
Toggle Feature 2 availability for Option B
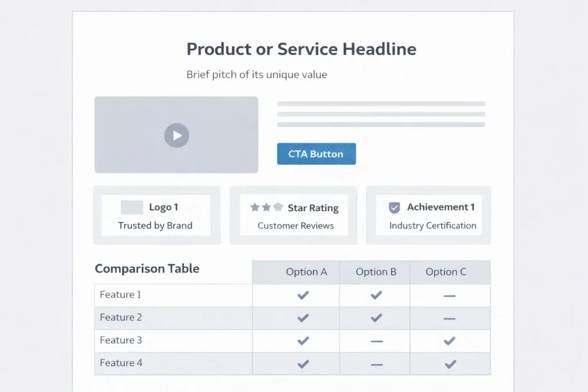click(x=375, y=317)
